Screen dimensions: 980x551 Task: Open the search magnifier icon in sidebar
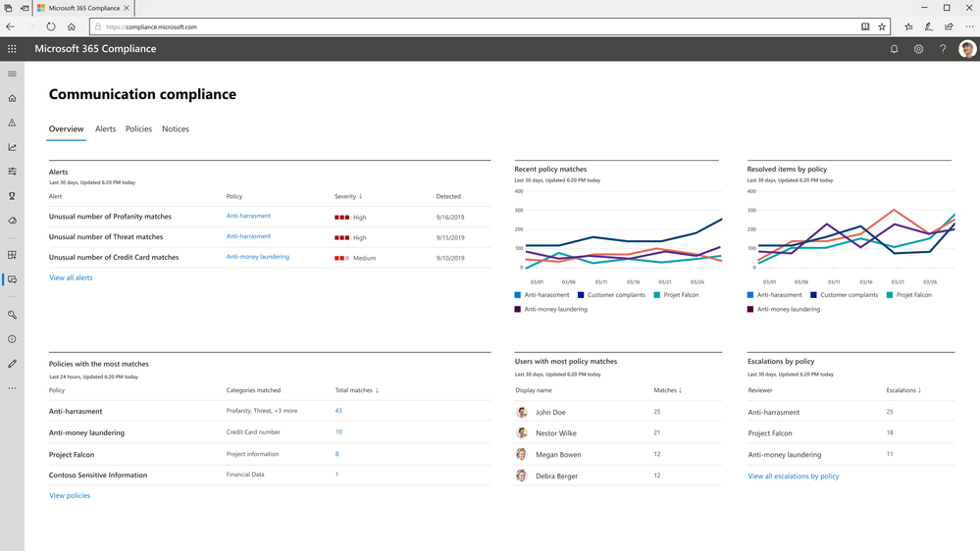tap(12, 315)
